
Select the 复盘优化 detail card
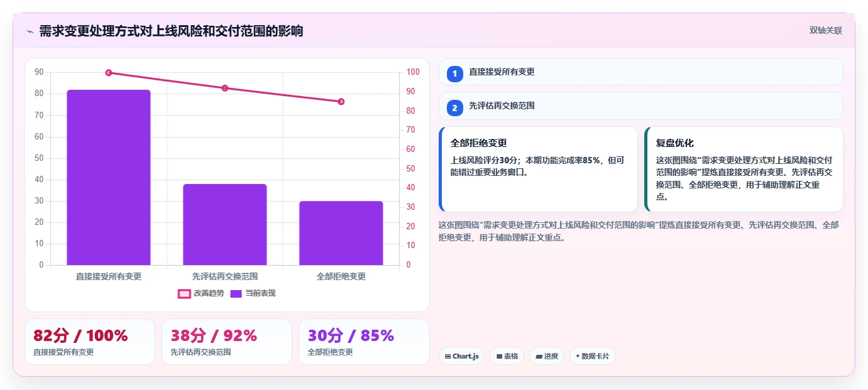click(x=744, y=169)
